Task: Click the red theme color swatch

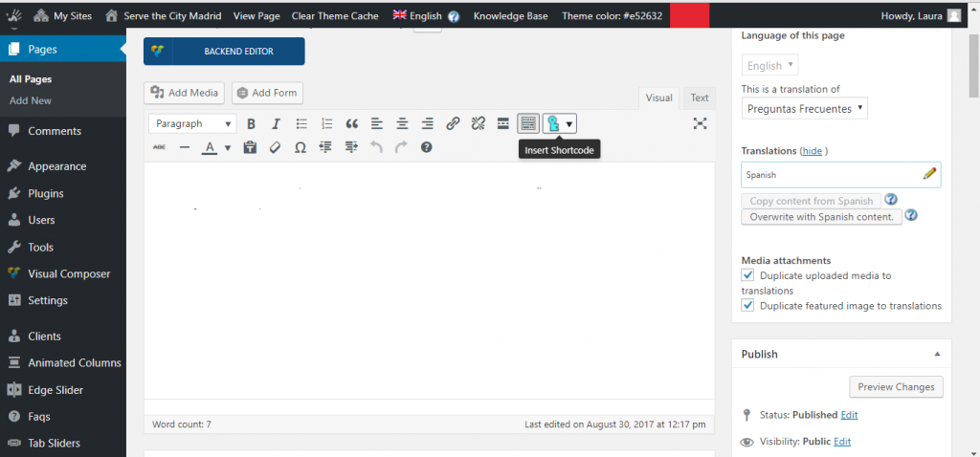Action: [689, 15]
